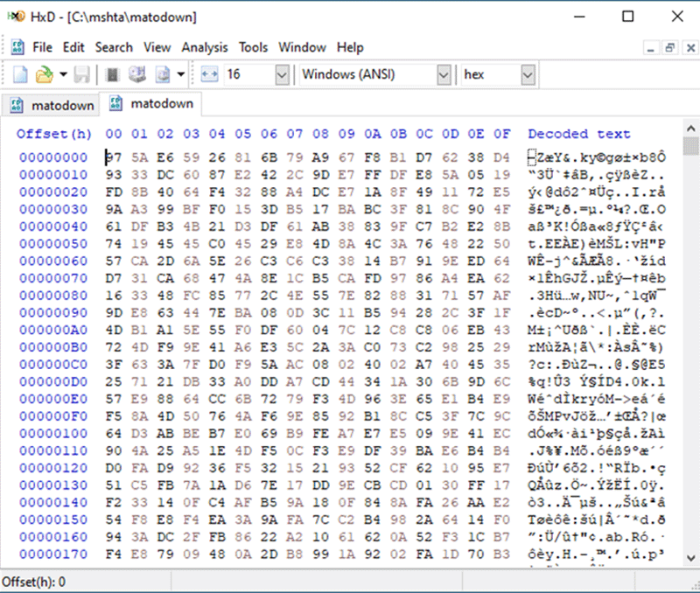Click byte FD at start of row 00000020

[x=114, y=192]
